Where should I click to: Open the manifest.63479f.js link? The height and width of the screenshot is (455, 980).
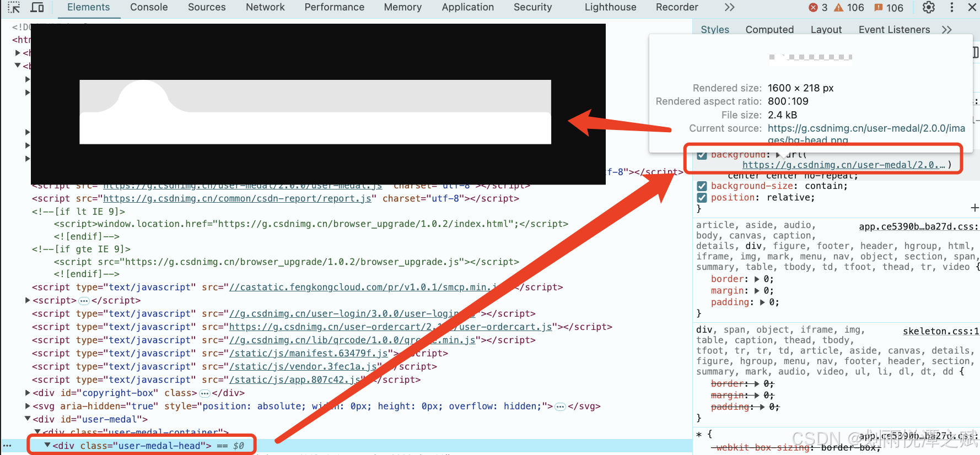pos(308,353)
